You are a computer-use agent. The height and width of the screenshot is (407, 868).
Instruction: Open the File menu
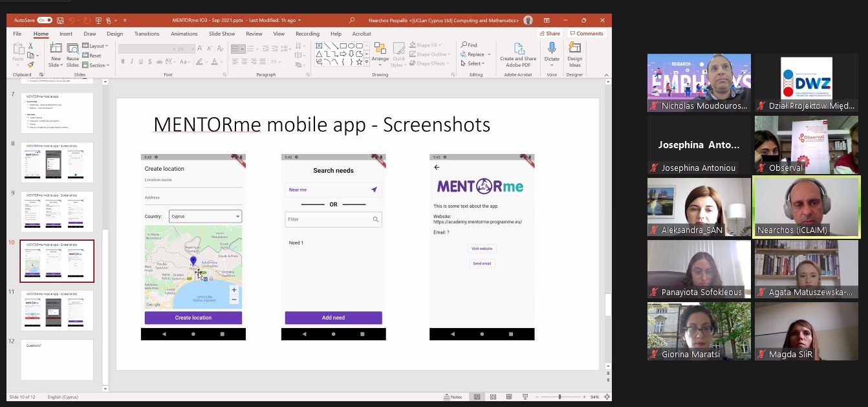[17, 34]
